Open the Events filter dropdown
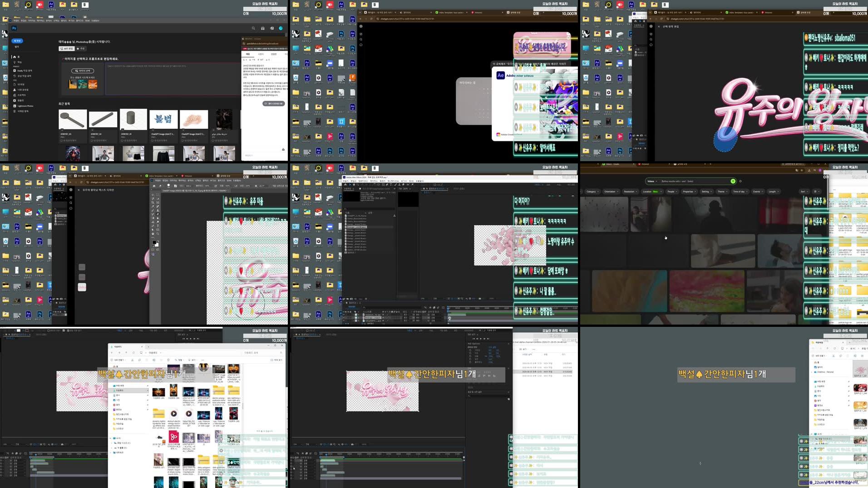 coord(758,192)
